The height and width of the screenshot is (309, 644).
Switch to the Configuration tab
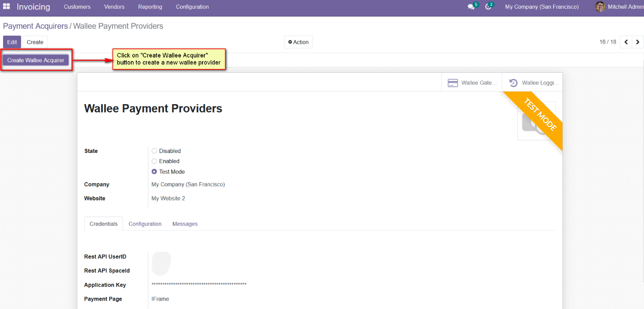point(145,224)
